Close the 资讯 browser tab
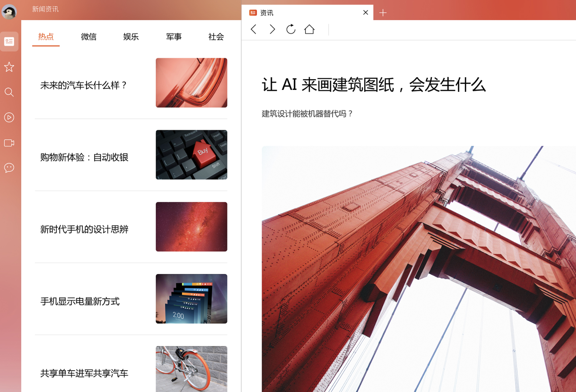The height and width of the screenshot is (392, 576). (x=365, y=13)
